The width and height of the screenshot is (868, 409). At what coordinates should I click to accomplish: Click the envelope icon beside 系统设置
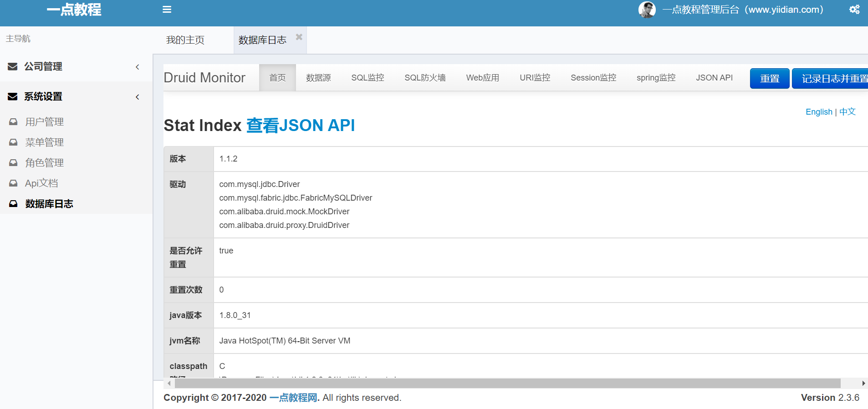click(13, 96)
